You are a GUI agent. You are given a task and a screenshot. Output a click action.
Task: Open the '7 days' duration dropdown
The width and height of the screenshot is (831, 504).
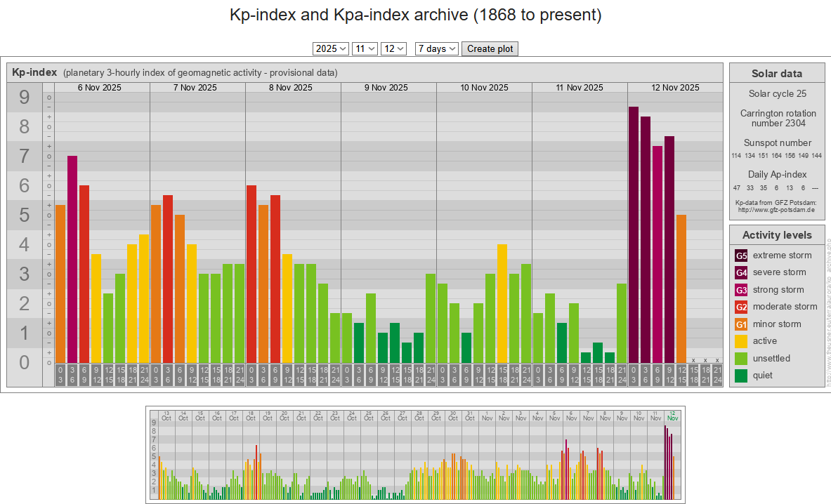click(436, 48)
